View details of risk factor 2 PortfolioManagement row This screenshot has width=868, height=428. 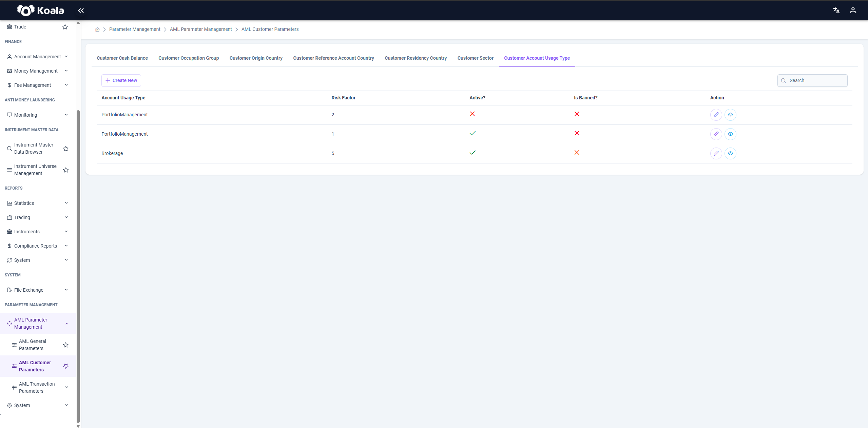(x=730, y=115)
